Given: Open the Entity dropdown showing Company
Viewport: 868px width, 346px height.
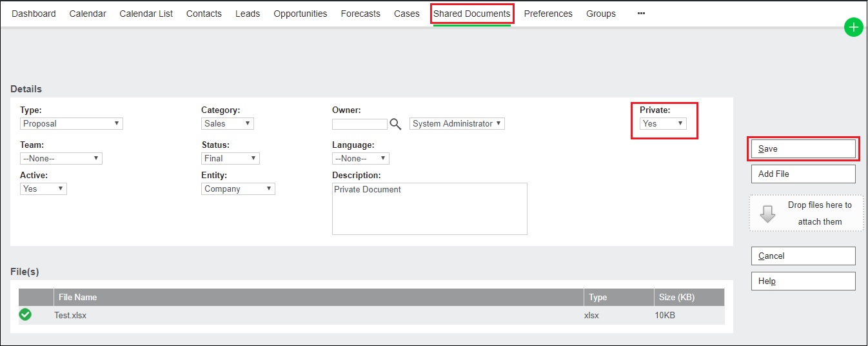Looking at the screenshot, I should click(x=239, y=189).
